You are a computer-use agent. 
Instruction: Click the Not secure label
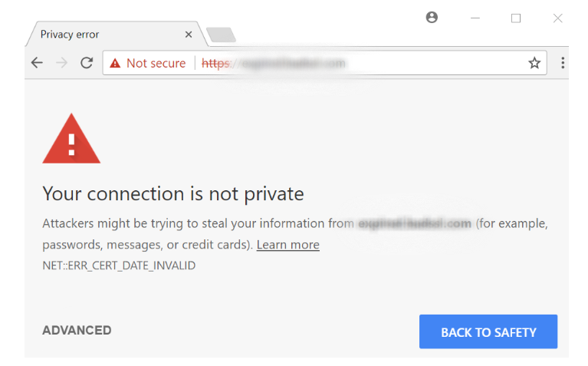pyautogui.click(x=156, y=63)
